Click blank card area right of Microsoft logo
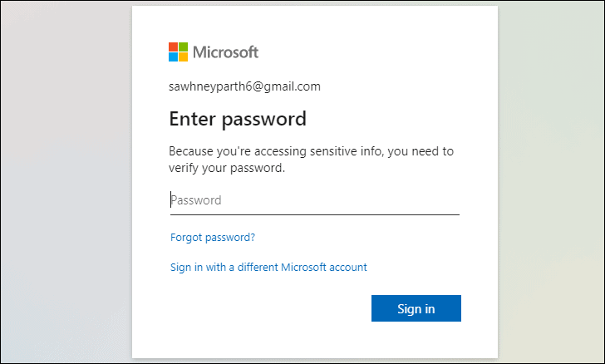The height and width of the screenshot is (364, 605). (x=378, y=52)
